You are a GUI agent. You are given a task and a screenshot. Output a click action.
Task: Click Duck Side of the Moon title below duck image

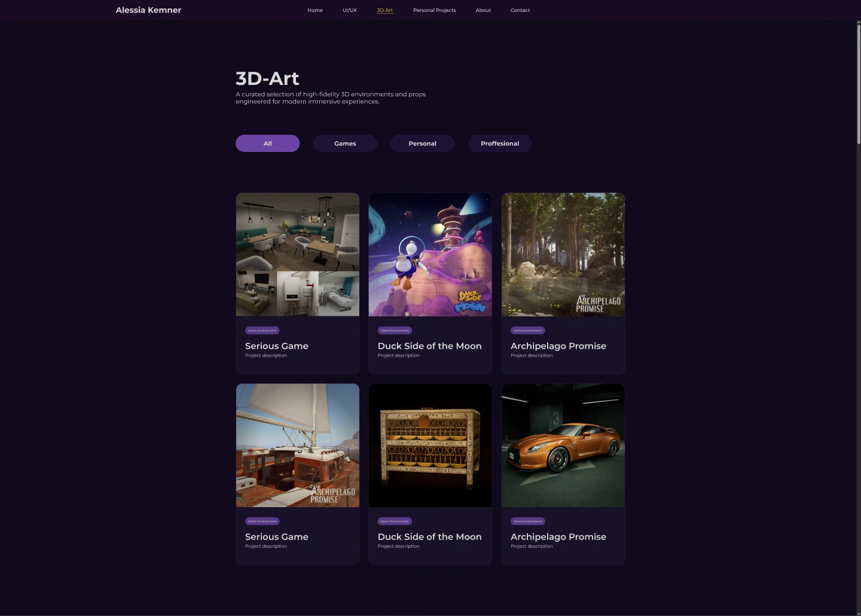[430, 346]
